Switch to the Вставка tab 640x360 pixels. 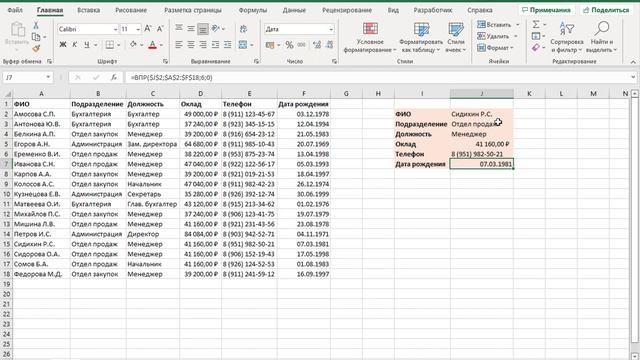[x=88, y=10]
